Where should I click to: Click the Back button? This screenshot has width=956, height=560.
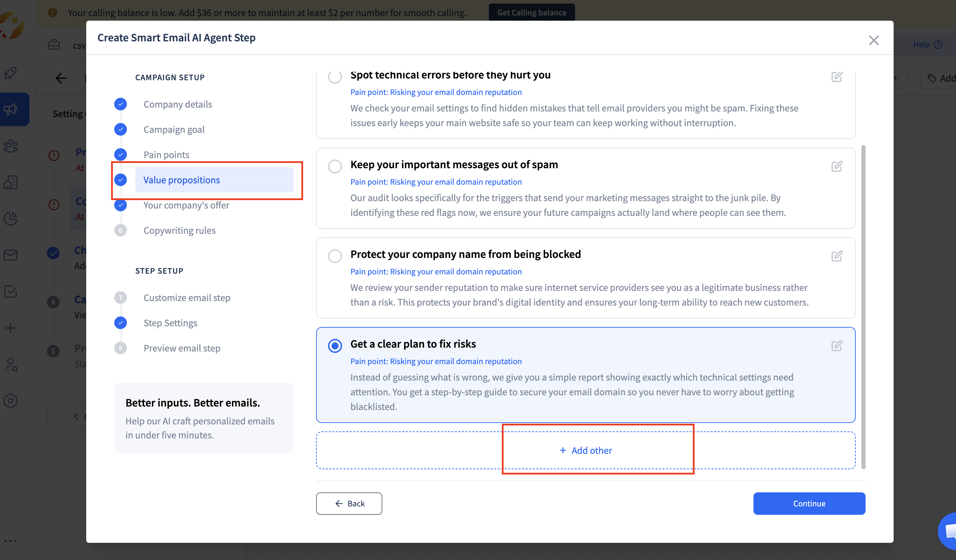click(349, 504)
